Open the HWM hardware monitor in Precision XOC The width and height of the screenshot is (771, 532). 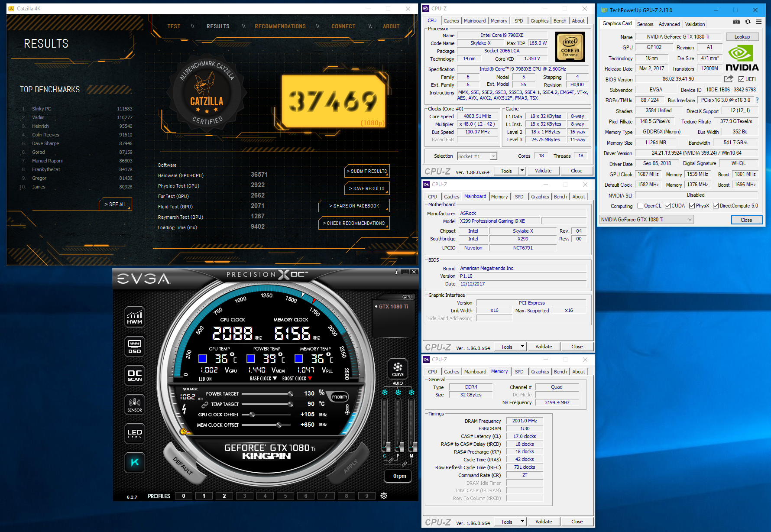pos(134,317)
